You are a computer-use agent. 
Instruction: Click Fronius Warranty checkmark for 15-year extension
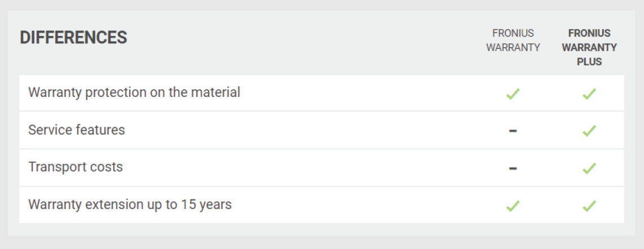pyautogui.click(x=513, y=206)
